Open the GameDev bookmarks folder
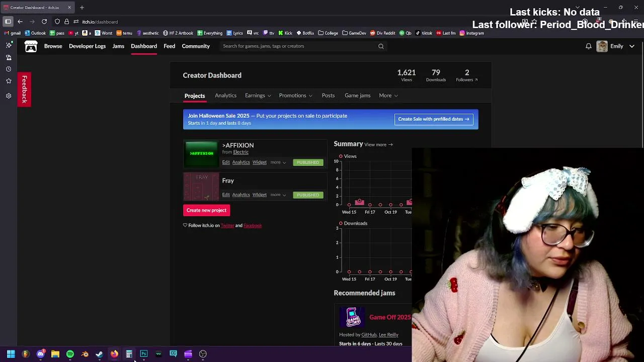 [x=354, y=33]
